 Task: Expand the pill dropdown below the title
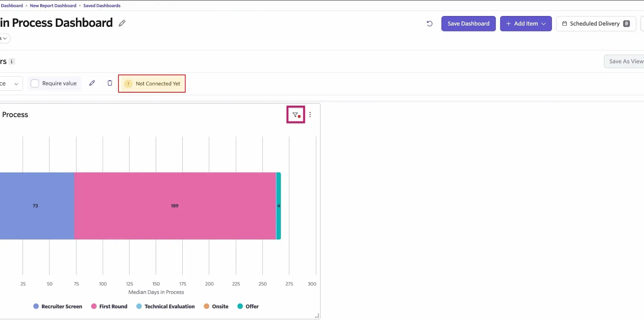coord(5,38)
